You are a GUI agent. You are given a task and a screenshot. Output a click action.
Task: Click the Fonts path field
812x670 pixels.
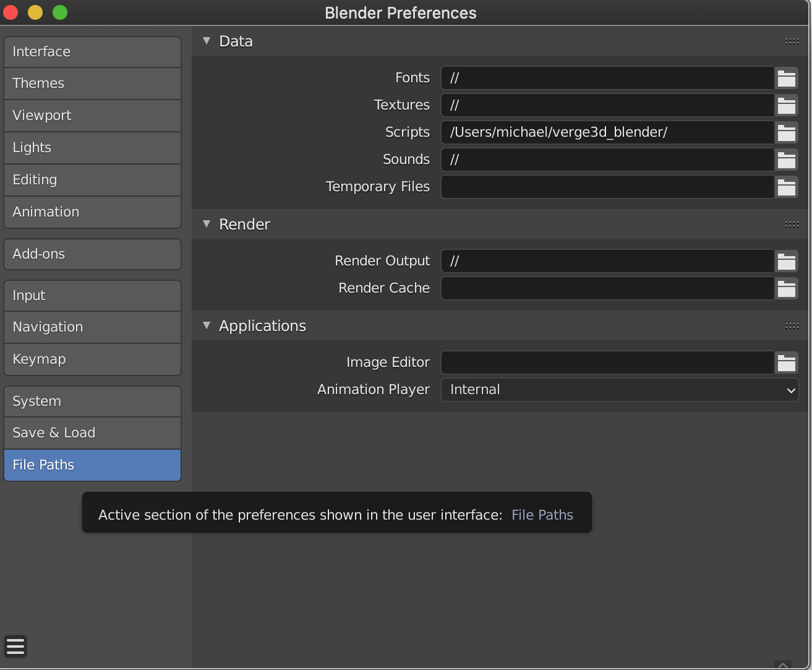pos(607,78)
